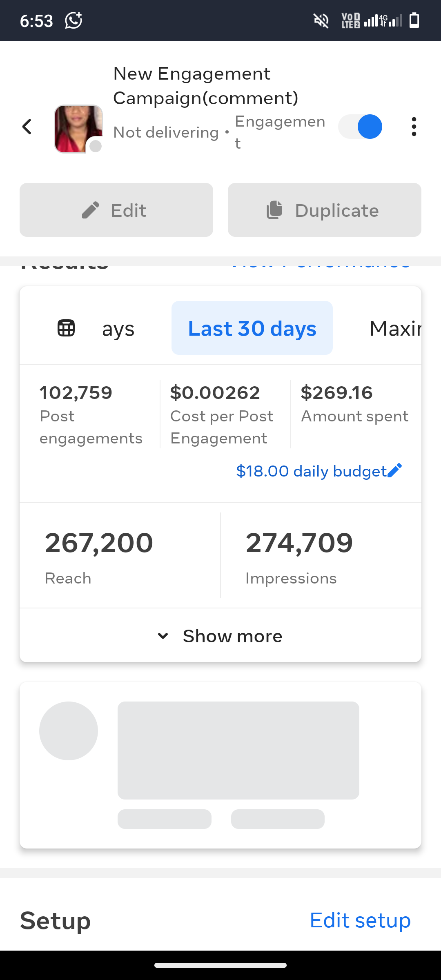The image size is (441, 980).
Task: Tap the muted sound status icon
Action: [x=321, y=20]
